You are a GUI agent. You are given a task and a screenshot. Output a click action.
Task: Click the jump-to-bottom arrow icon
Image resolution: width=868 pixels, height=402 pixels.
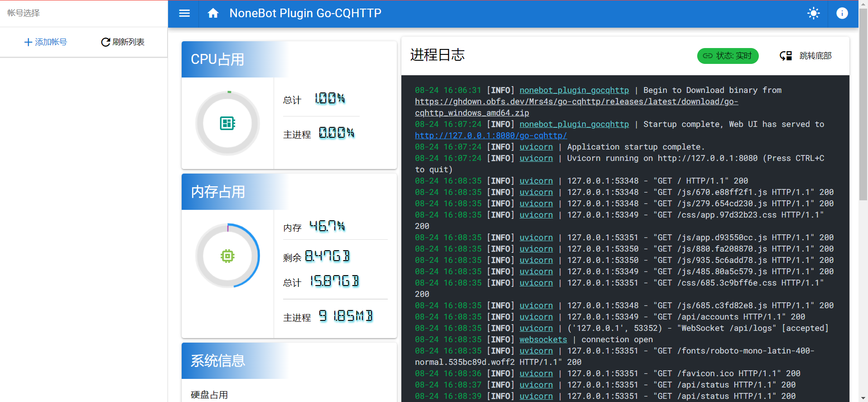786,56
